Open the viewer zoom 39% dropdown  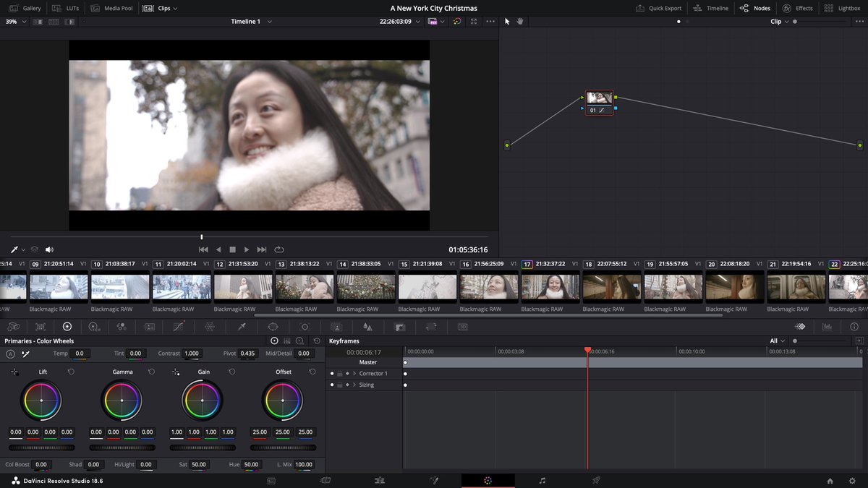pyautogui.click(x=16, y=22)
